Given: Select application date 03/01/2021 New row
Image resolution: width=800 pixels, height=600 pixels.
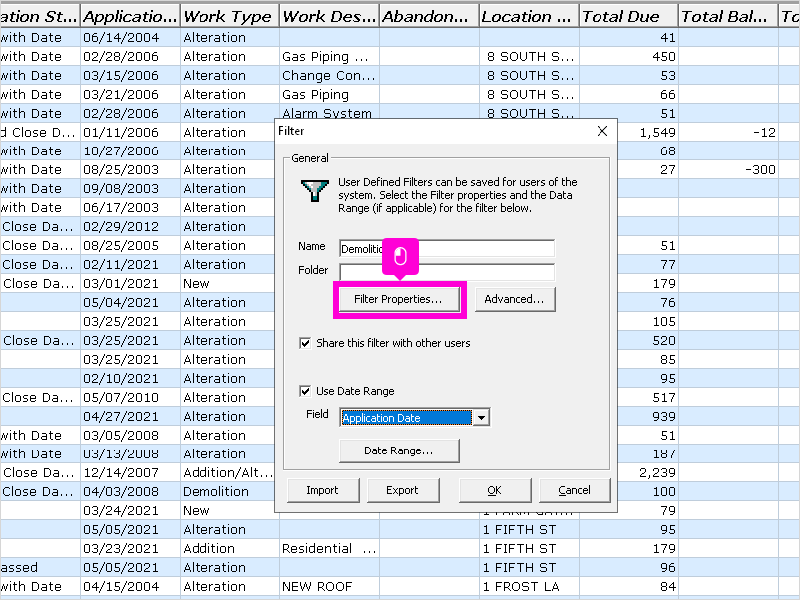Looking at the screenshot, I should [130, 284].
